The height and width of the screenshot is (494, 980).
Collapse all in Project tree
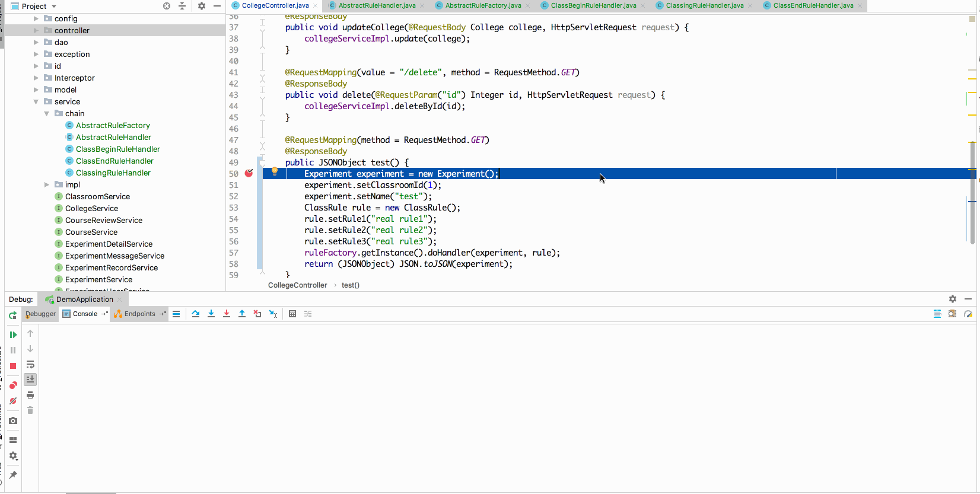pyautogui.click(x=182, y=6)
